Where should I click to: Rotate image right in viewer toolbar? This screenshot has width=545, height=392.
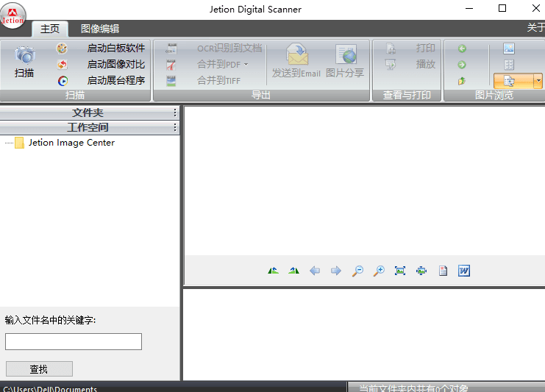pyautogui.click(x=294, y=271)
